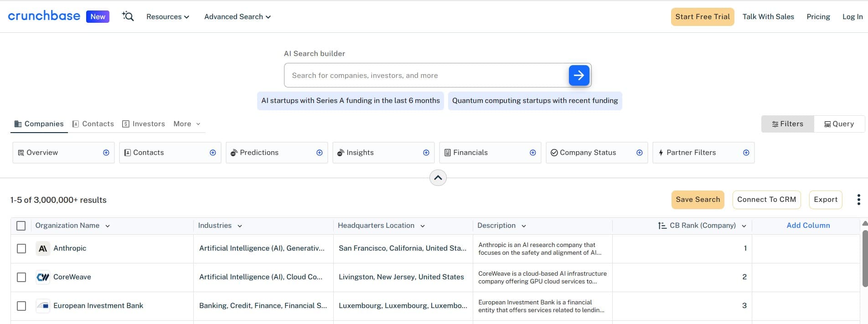
Task: Open Headquarters Location column dropdown
Action: (423, 226)
